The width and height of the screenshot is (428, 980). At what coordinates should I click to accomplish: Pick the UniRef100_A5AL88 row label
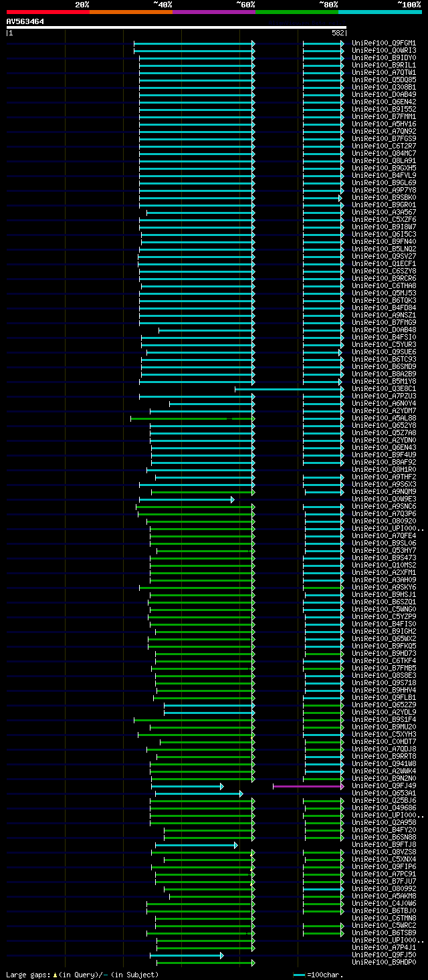click(384, 418)
